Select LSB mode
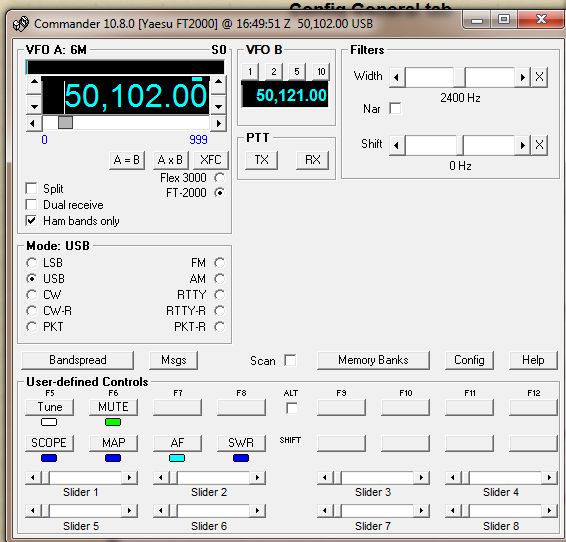This screenshot has height=542, width=566. (31, 263)
